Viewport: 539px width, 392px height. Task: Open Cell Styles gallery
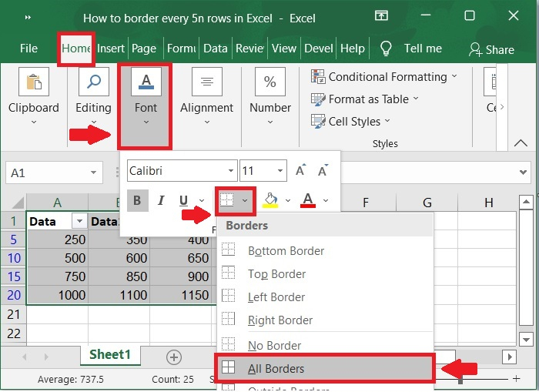[x=350, y=122]
